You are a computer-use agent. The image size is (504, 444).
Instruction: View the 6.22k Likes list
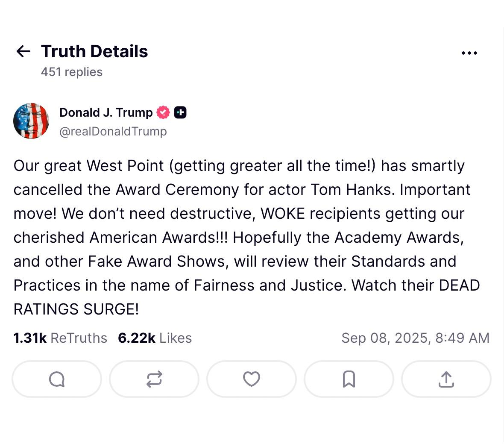[155, 338]
